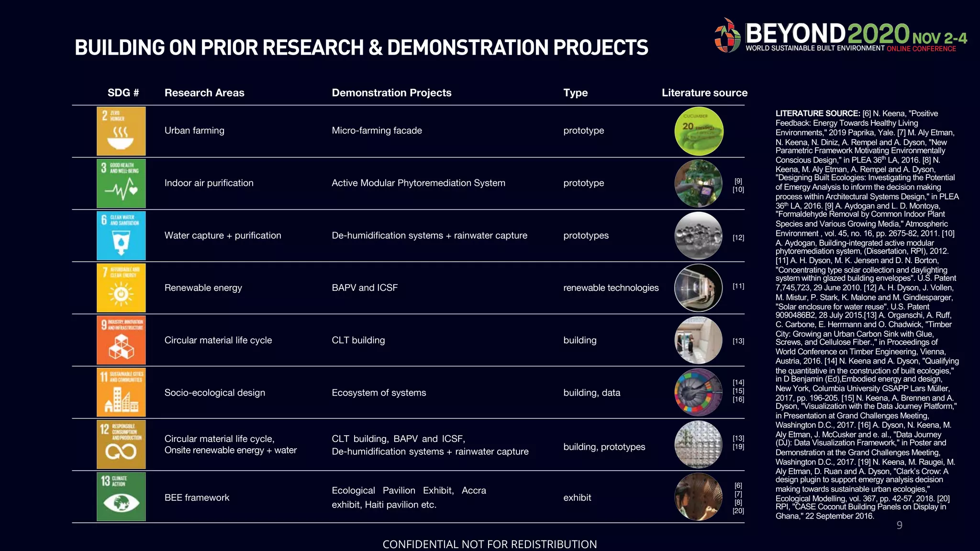Open the cucumber micro-farming thumbnail
The height and width of the screenshot is (551, 980).
pyautogui.click(x=699, y=131)
